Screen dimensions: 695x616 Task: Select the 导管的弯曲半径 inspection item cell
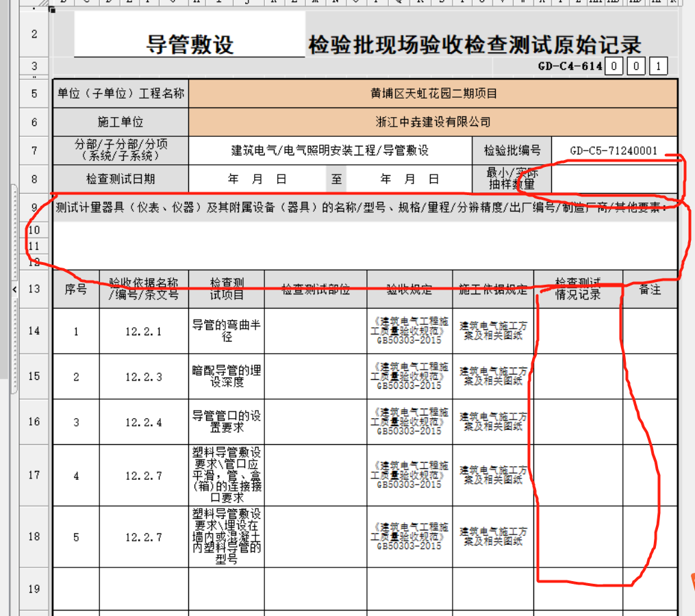click(226, 331)
